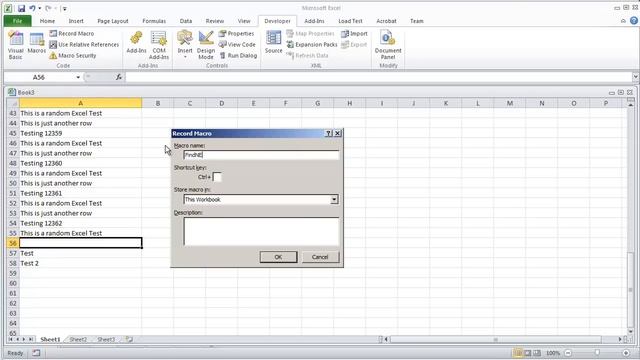Screen dimensions: 640x360
Task: Click View Code
Action: (237, 44)
